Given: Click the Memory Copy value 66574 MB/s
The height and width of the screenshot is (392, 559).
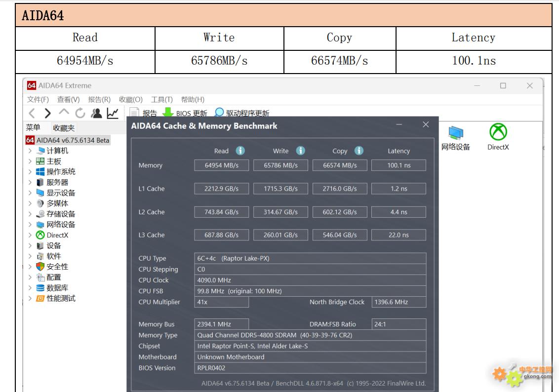Looking at the screenshot, I should pyautogui.click(x=340, y=165).
